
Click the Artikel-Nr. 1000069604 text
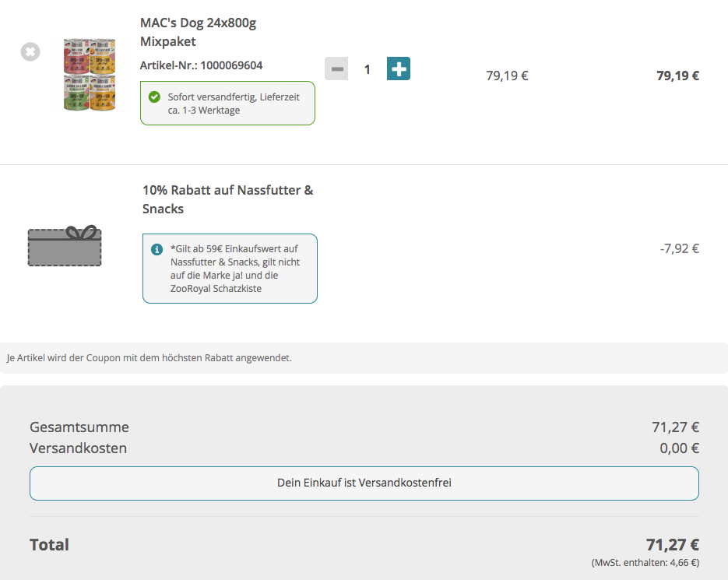click(201, 65)
